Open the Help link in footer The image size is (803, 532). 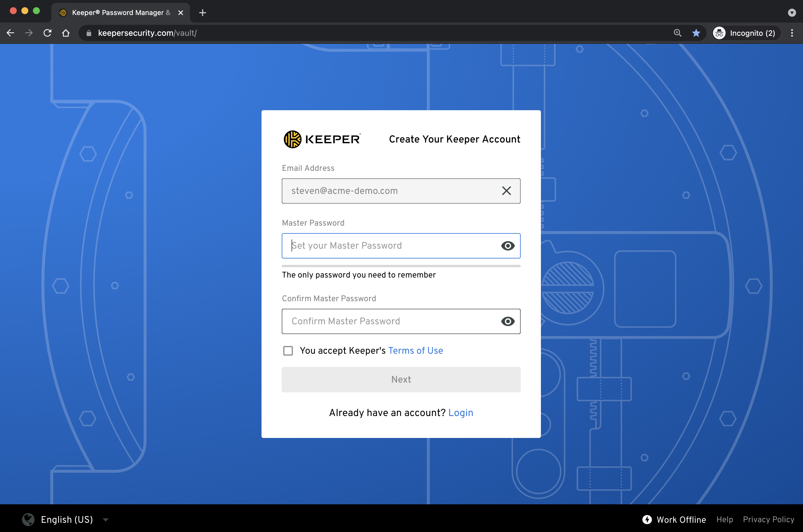tap(724, 519)
